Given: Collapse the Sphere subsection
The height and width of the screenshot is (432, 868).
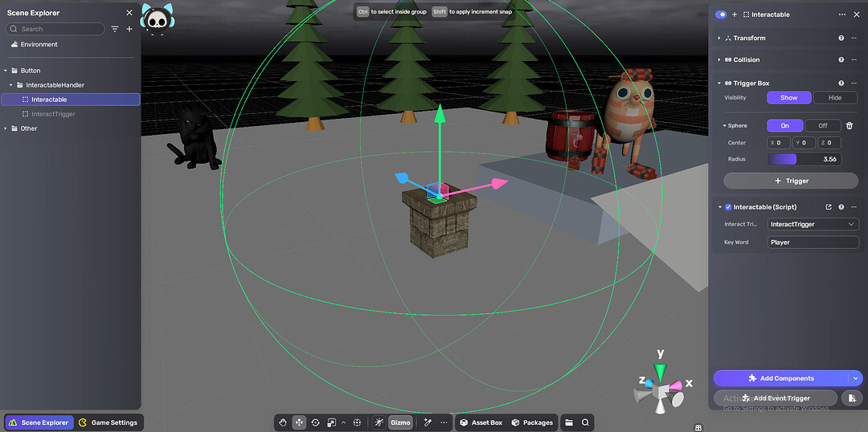Looking at the screenshot, I should 724,126.
